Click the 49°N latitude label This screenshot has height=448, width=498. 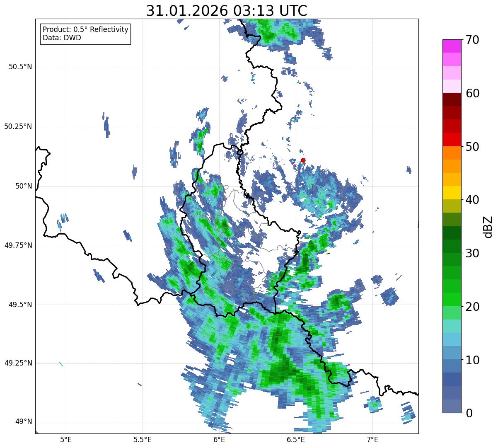click(x=24, y=422)
